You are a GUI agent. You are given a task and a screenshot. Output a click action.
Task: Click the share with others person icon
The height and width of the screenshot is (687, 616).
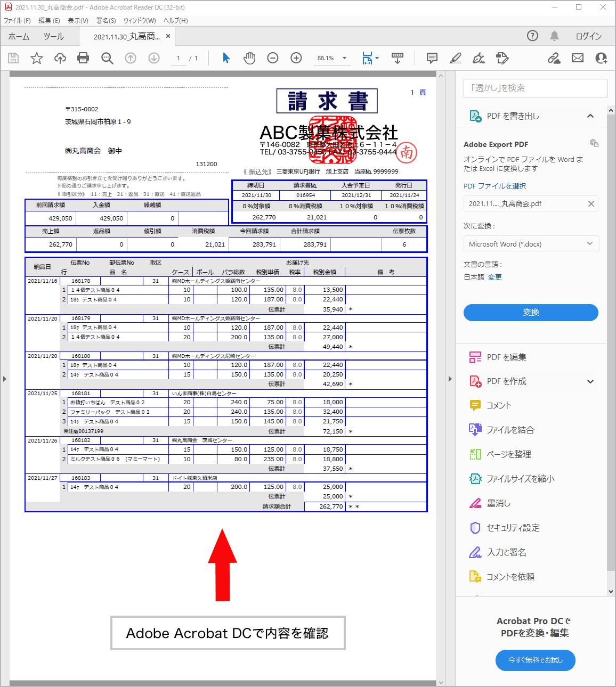click(x=601, y=58)
